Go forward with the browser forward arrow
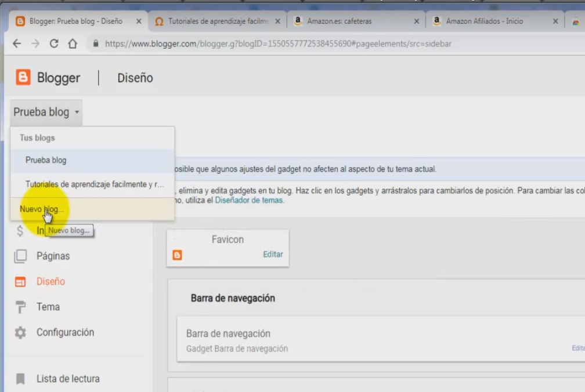This screenshot has height=392, width=585. pyautogui.click(x=35, y=43)
